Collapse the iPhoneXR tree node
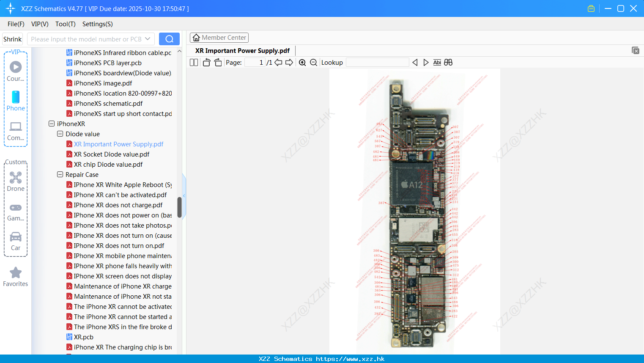The height and width of the screenshot is (363, 644). (x=52, y=124)
